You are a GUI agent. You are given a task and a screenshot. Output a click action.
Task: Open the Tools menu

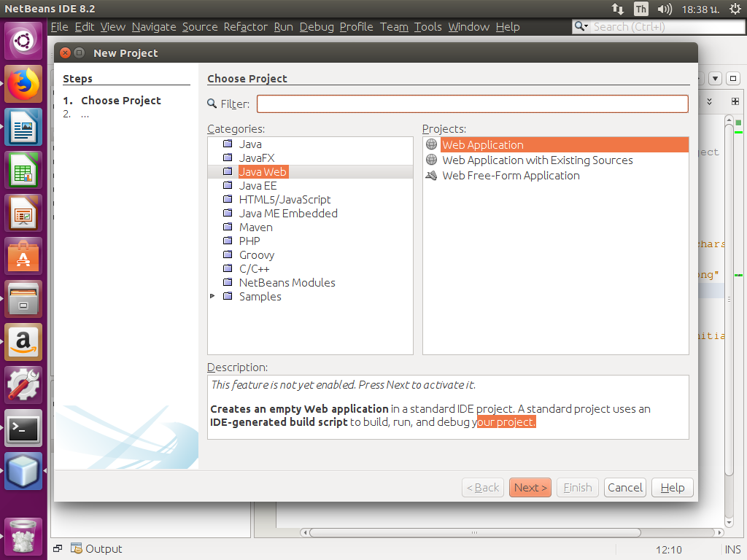427,27
